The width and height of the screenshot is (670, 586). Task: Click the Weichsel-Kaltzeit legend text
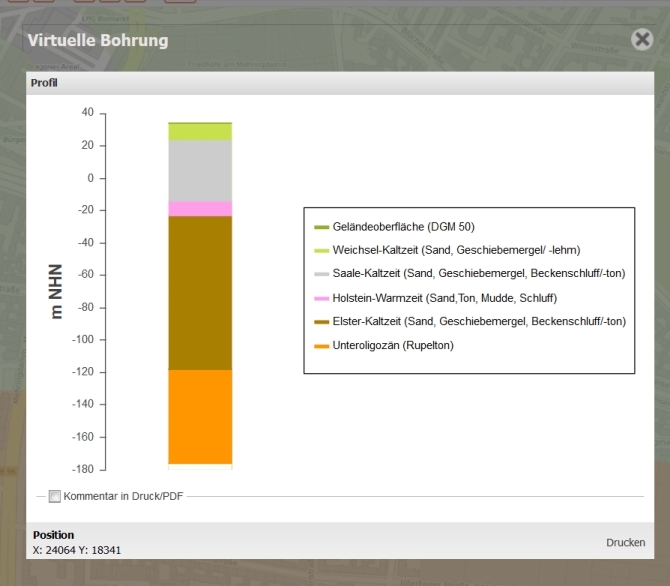(x=456, y=250)
